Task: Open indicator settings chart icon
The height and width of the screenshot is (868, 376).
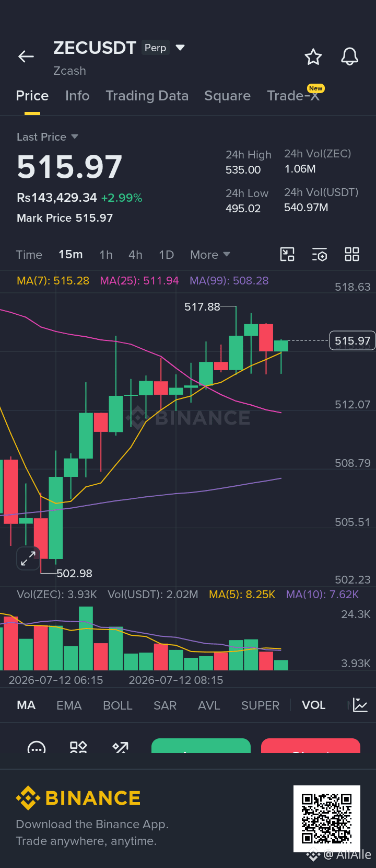Action: (x=360, y=705)
